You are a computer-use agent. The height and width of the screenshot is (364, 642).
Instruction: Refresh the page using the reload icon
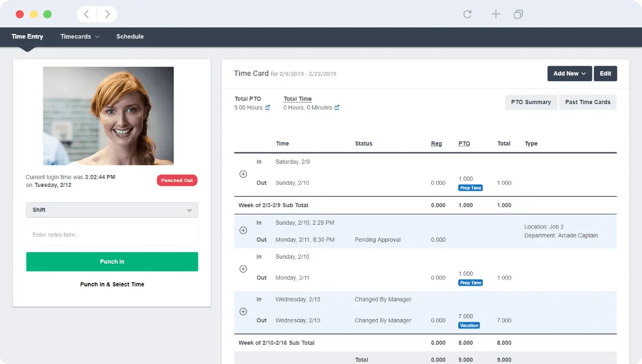(467, 14)
